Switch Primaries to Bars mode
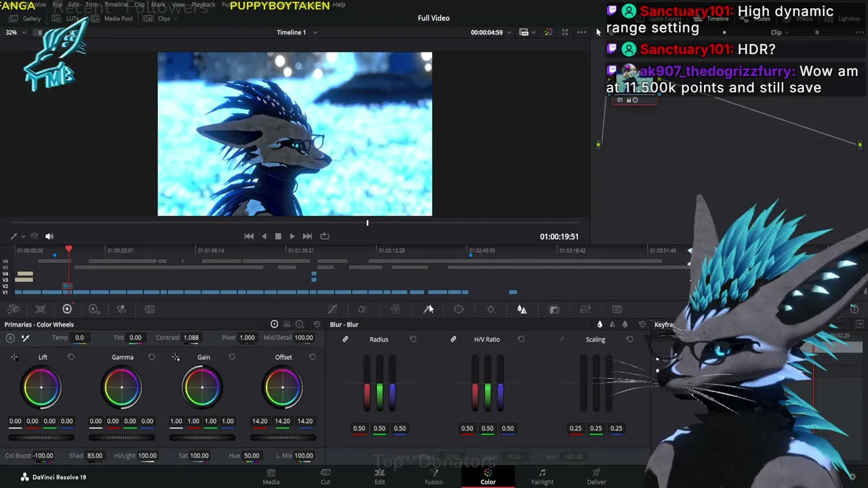The height and width of the screenshot is (488, 868). tap(287, 325)
